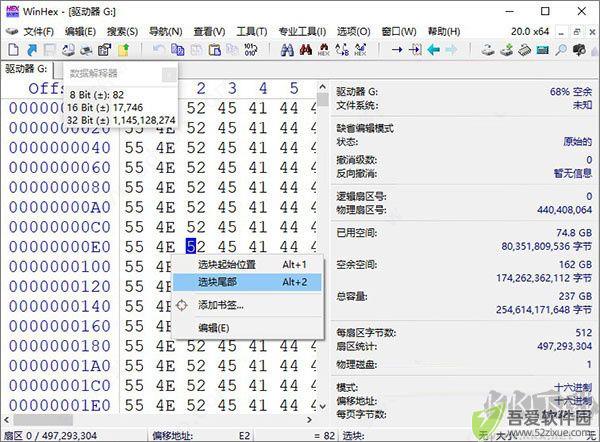This screenshot has height=442, width=600.
Task: Click the Properties icon in toolbar
Action: (104, 50)
